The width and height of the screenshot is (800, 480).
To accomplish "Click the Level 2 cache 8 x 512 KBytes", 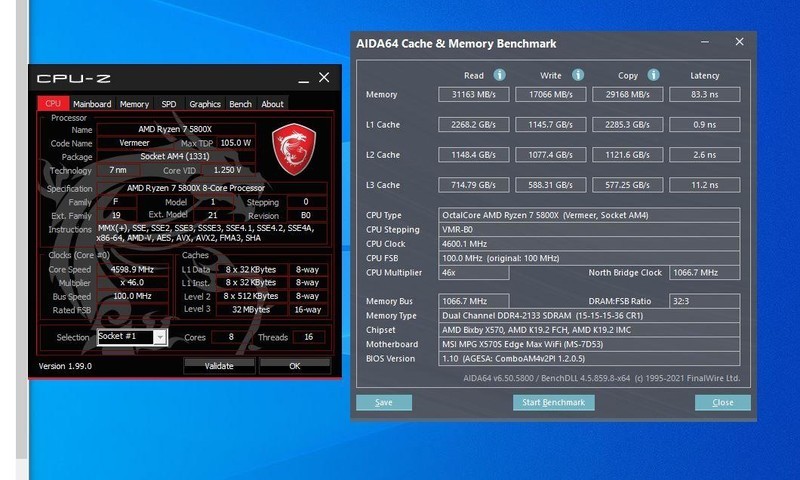I will click(x=251, y=296).
